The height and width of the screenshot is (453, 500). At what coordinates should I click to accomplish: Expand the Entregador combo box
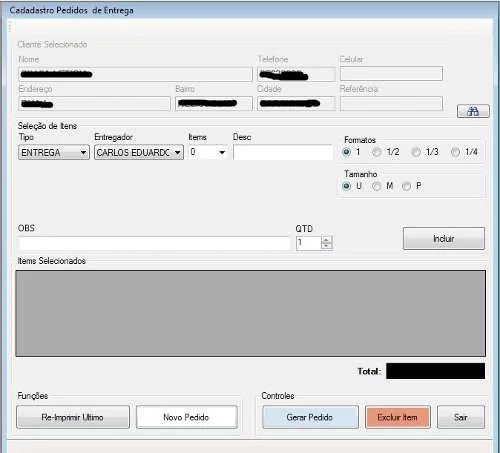(x=139, y=152)
